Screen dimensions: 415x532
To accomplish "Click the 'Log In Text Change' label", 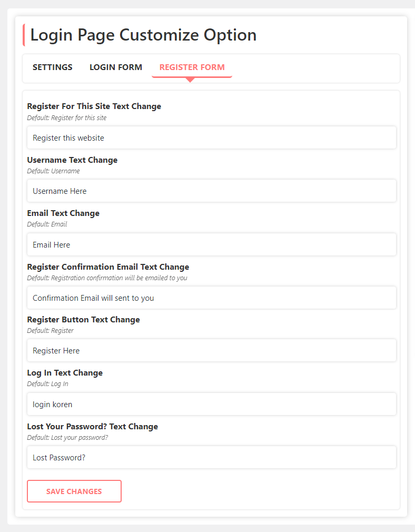I will coord(65,373).
